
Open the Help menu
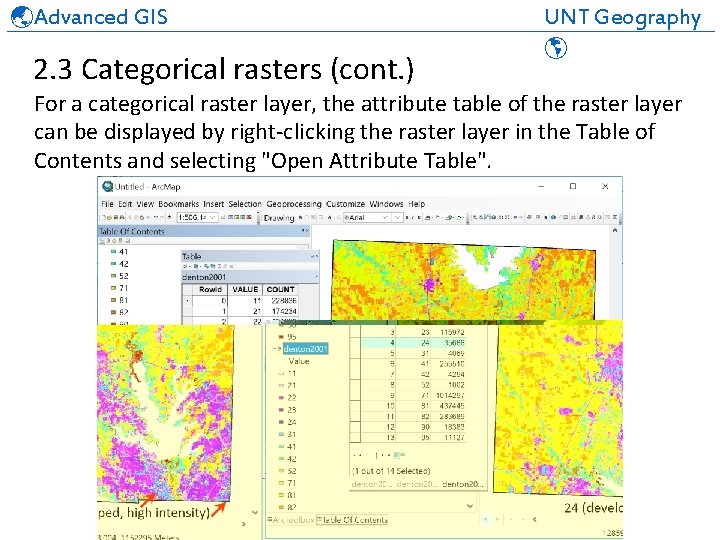tap(416, 204)
